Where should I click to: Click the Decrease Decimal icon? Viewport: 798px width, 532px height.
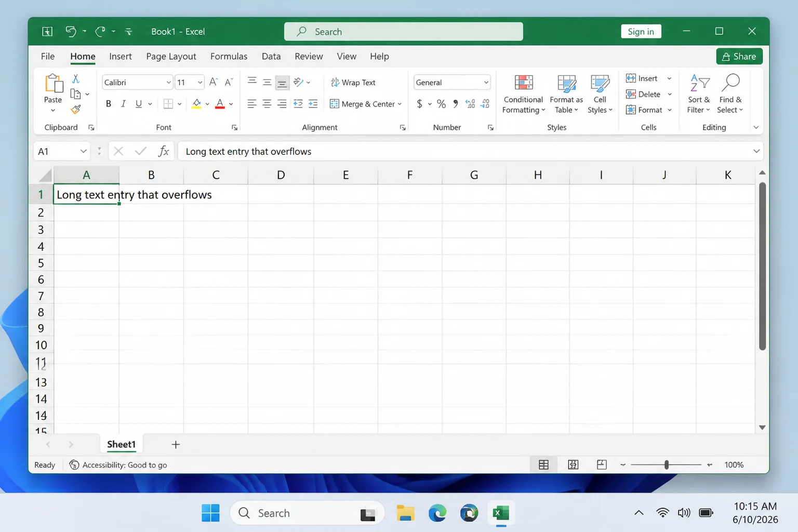[485, 104]
